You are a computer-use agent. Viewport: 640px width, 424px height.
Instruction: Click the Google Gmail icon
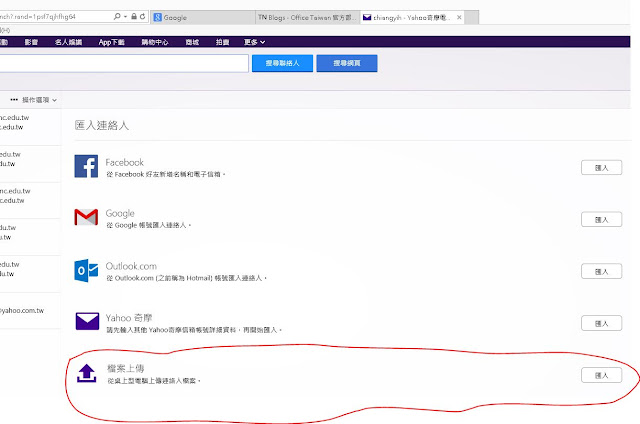tap(86, 217)
